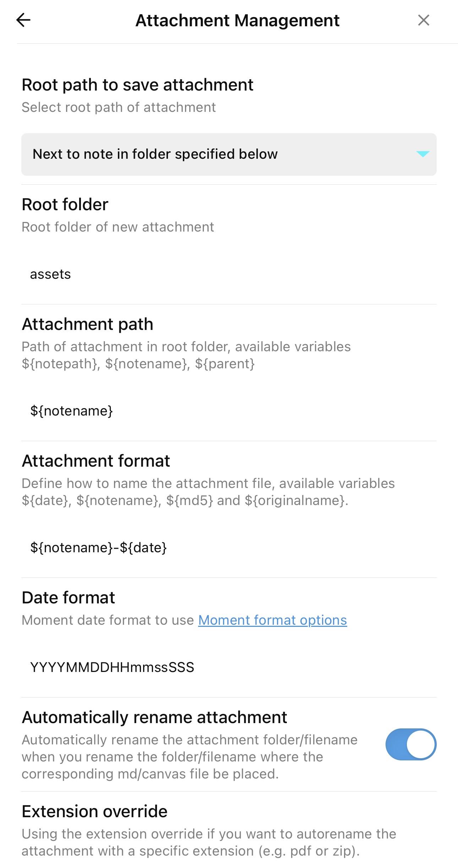Open the Moment format options link

(272, 620)
